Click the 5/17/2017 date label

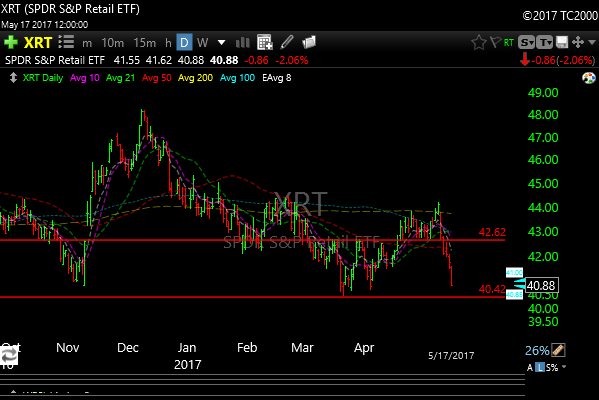tap(451, 356)
